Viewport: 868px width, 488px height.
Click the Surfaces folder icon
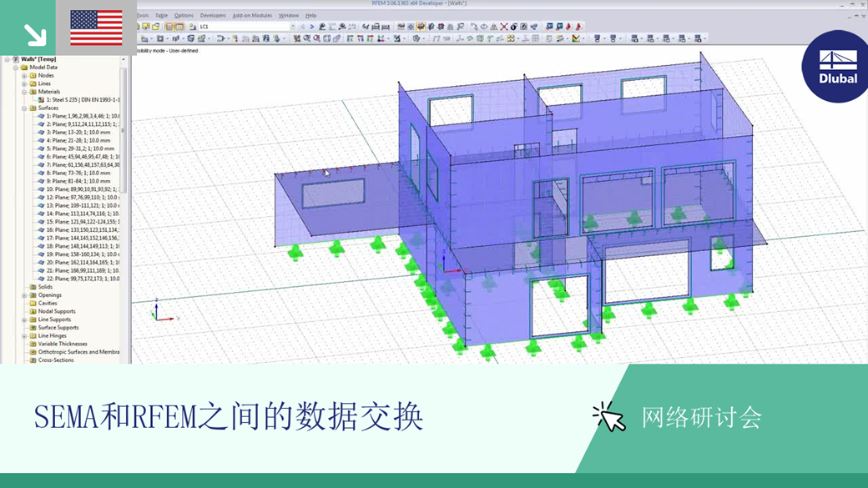coord(33,108)
